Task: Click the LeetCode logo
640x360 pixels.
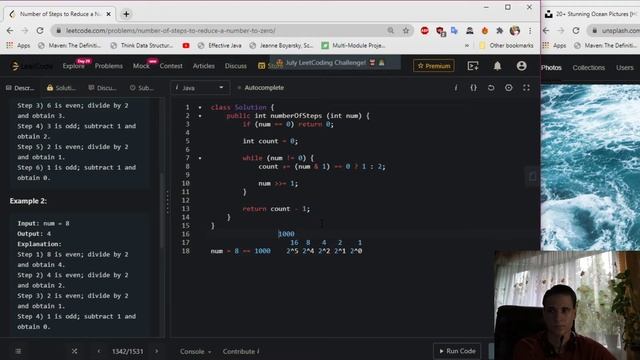Action: (x=32, y=66)
